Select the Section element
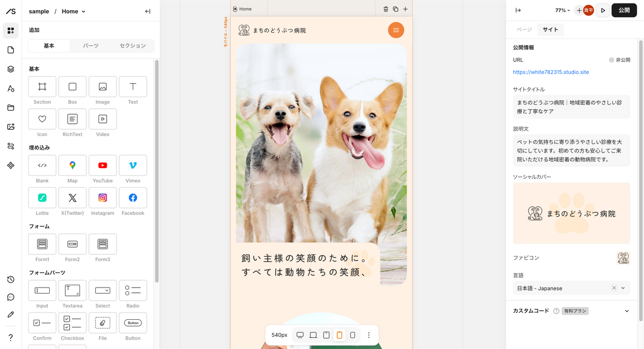This screenshot has width=644, height=349. point(42,87)
